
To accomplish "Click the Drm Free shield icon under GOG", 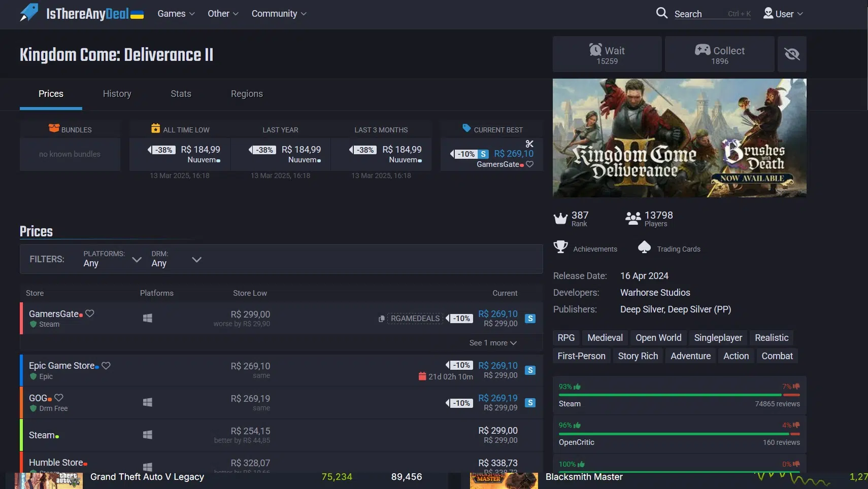I will (33, 408).
